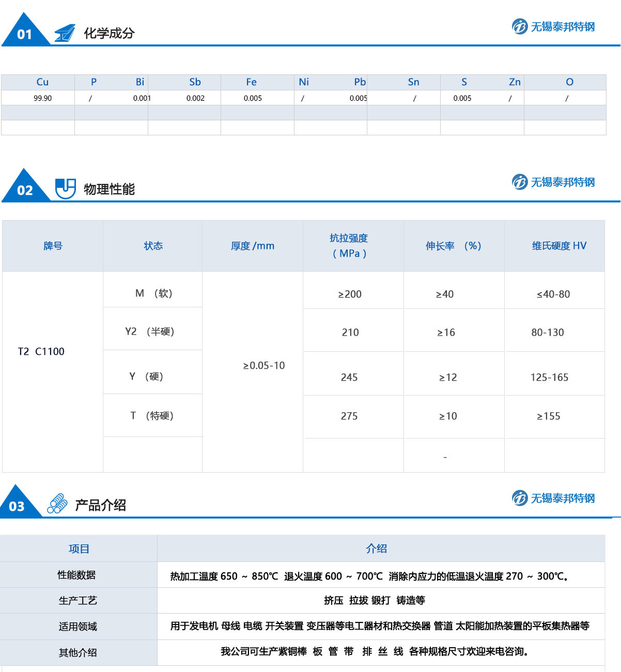The width and height of the screenshot is (621, 672).
Task: Click the 维氏硬度 HV column header
Action: (559, 246)
